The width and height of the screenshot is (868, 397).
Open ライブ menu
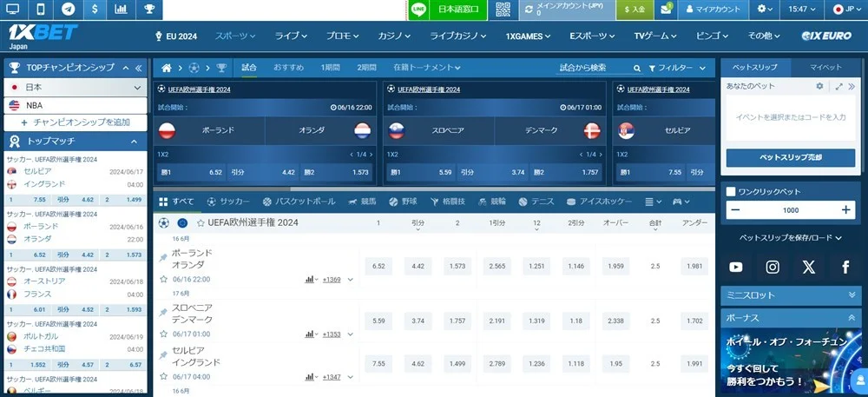tap(291, 36)
